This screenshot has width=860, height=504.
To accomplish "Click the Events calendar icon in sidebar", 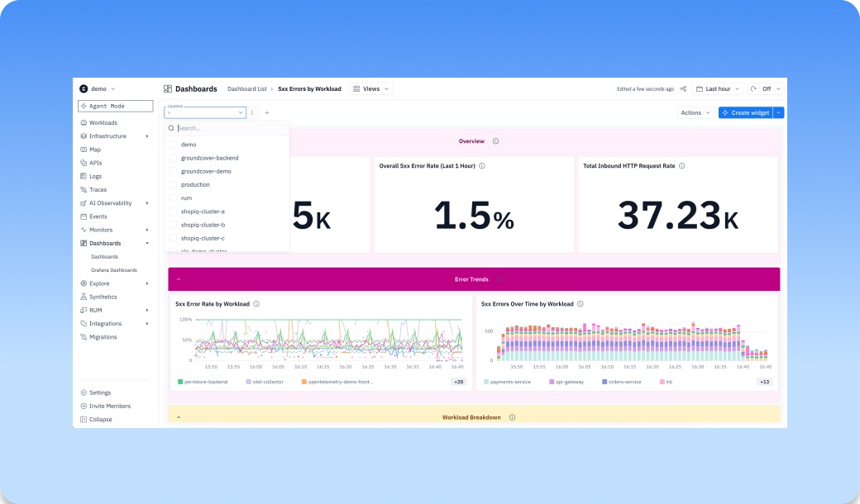I will pos(84,216).
